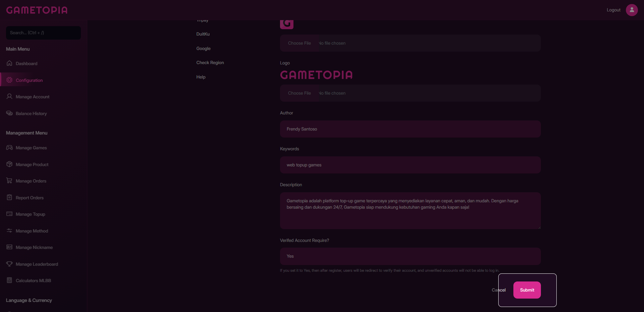This screenshot has width=644, height=312.
Task: Click the Manage Orders cart icon
Action: click(9, 180)
